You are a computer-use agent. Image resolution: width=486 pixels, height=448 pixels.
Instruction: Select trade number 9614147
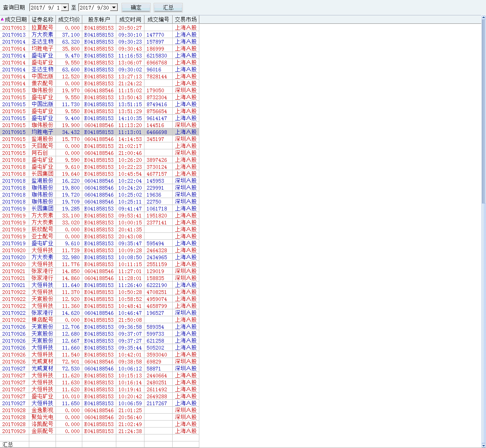coord(157,118)
